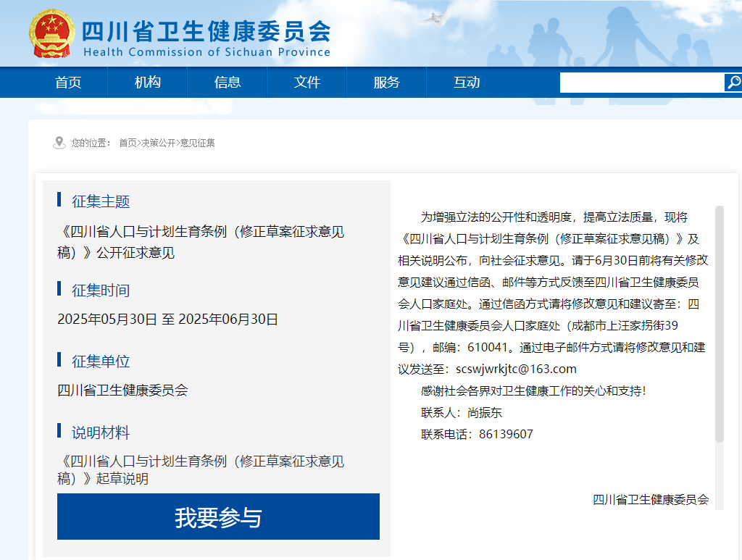Open the 互动 navigation menu
The image size is (742, 560).
tap(466, 82)
